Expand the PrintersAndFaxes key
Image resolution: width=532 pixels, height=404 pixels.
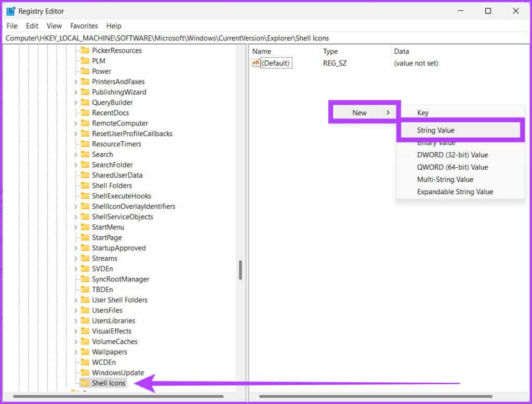click(x=76, y=82)
